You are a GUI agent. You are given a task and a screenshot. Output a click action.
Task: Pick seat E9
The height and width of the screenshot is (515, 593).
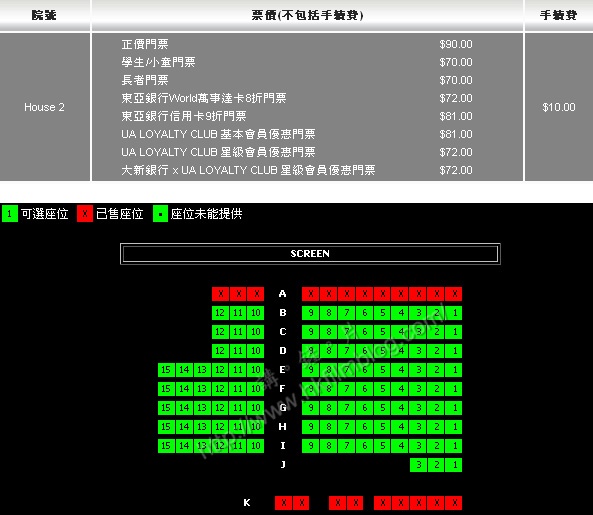[x=310, y=369]
